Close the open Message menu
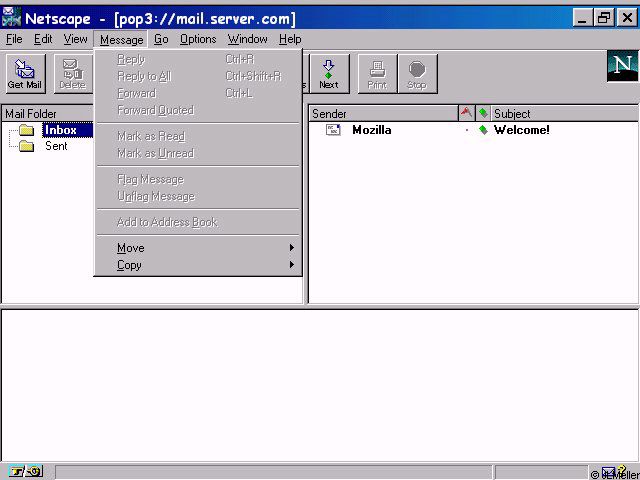This screenshot has width=640, height=480. click(x=121, y=40)
